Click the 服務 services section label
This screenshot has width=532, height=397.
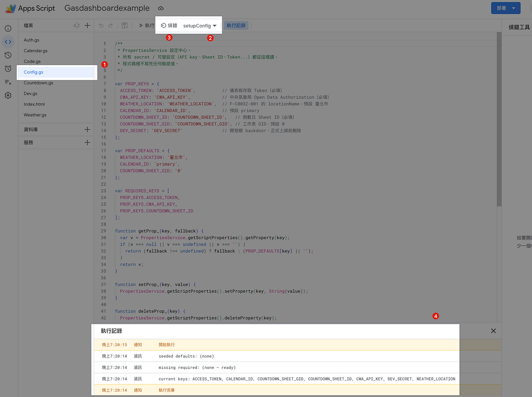(x=29, y=143)
